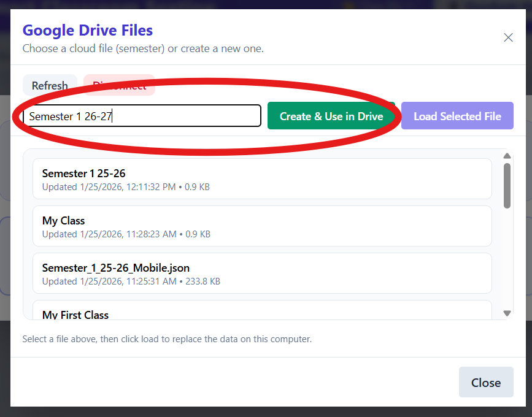Select the "Semester 1 25-26" file entry
This screenshot has width=532, height=417.
tap(262, 179)
